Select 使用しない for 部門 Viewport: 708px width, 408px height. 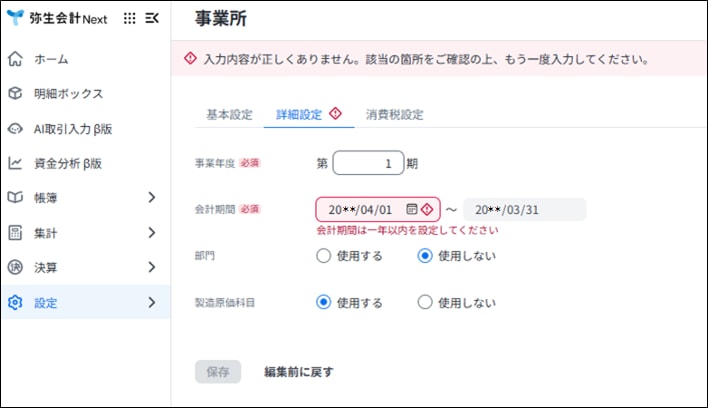(x=424, y=255)
